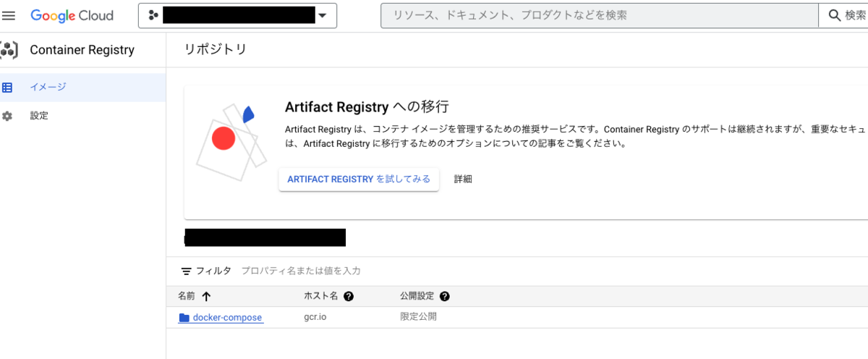Show help for 公開設定 column
Screen dimensions: 868x359
pyautogui.click(x=444, y=296)
